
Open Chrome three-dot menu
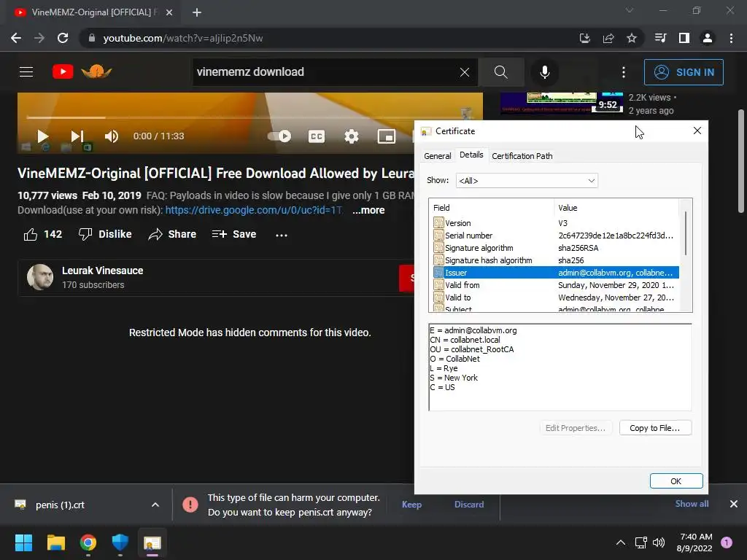point(731,38)
